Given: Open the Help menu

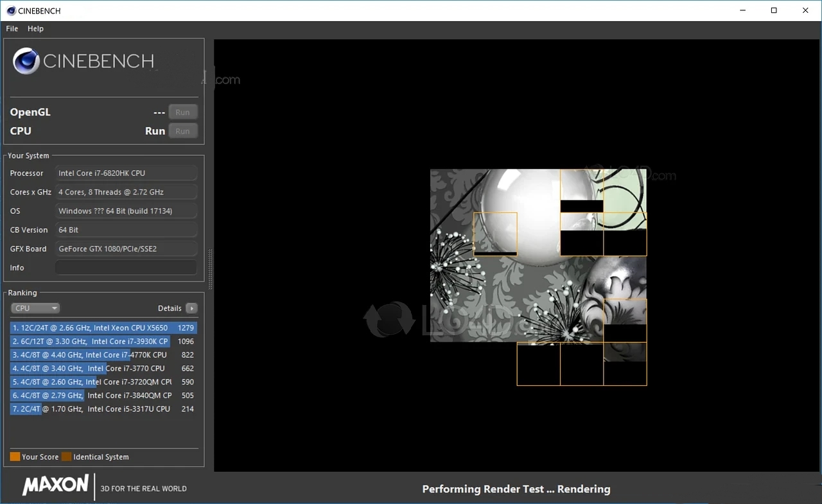Looking at the screenshot, I should pos(35,28).
